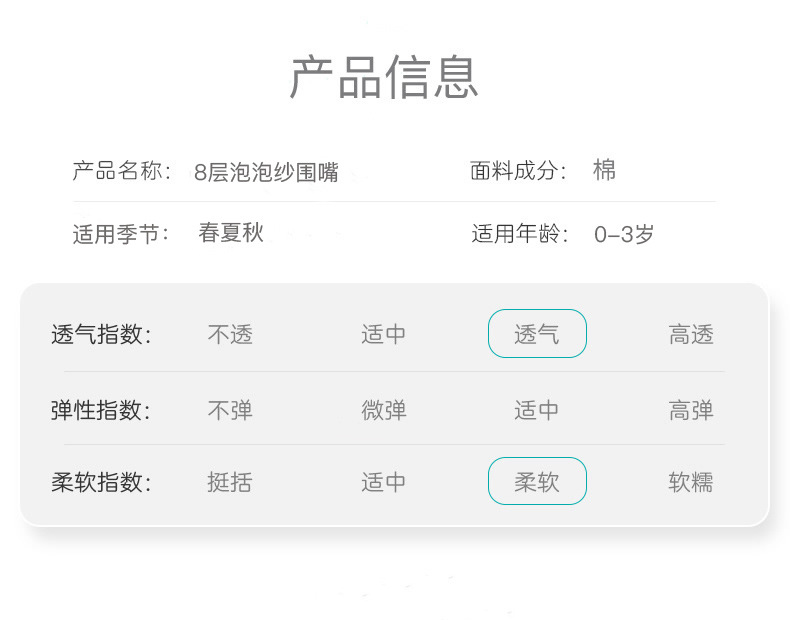Image resolution: width=790 pixels, height=620 pixels.
Task: Click the 透气指数 row label
Action: pyautogui.click(x=101, y=334)
